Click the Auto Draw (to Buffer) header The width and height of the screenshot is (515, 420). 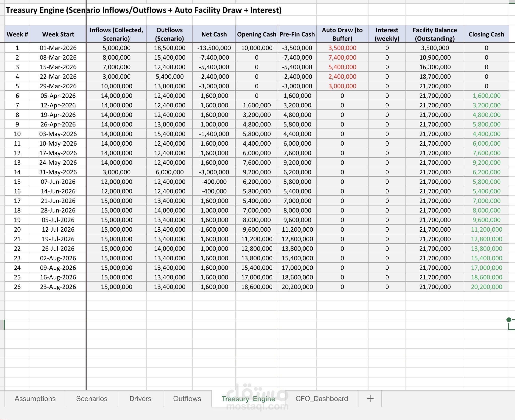coord(342,34)
